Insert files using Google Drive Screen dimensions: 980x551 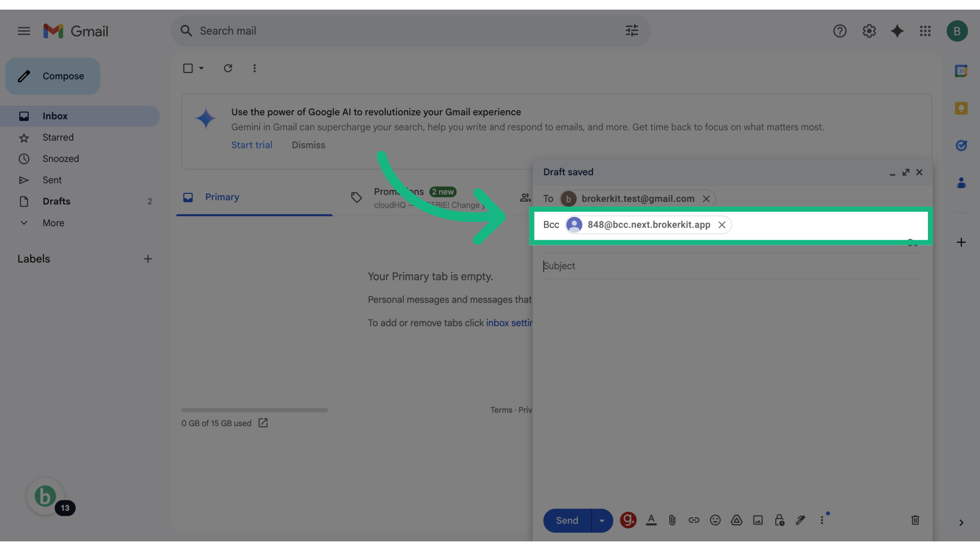(x=737, y=520)
